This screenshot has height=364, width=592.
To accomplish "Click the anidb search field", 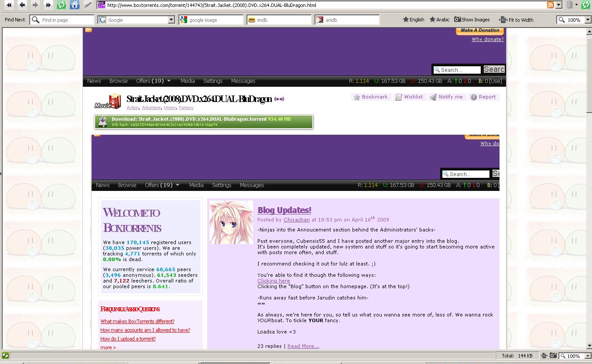I will tap(347, 20).
